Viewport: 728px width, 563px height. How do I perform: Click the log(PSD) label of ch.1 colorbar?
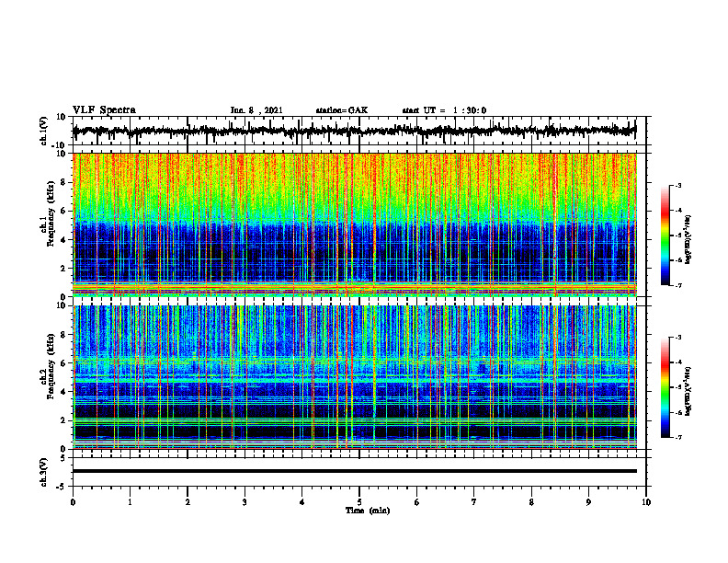688,239
